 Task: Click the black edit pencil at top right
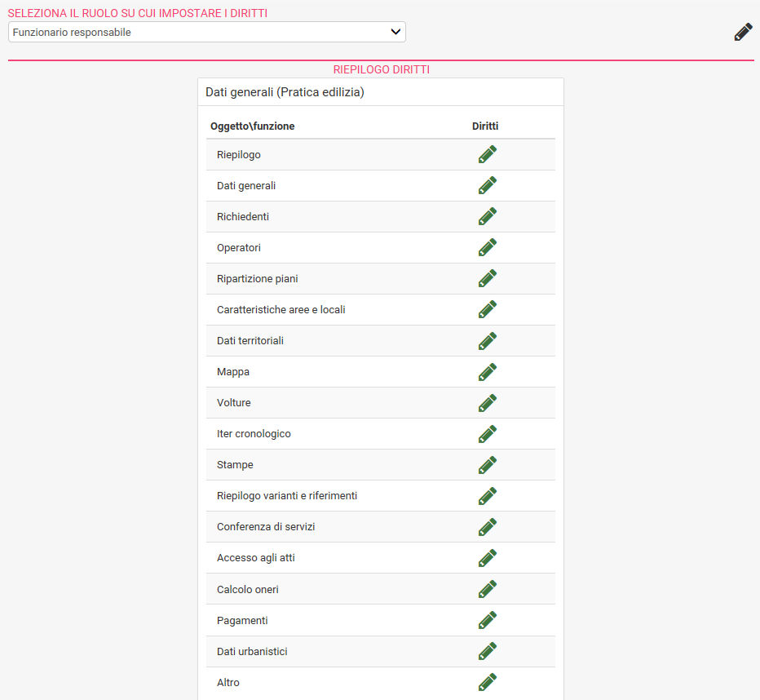743,33
